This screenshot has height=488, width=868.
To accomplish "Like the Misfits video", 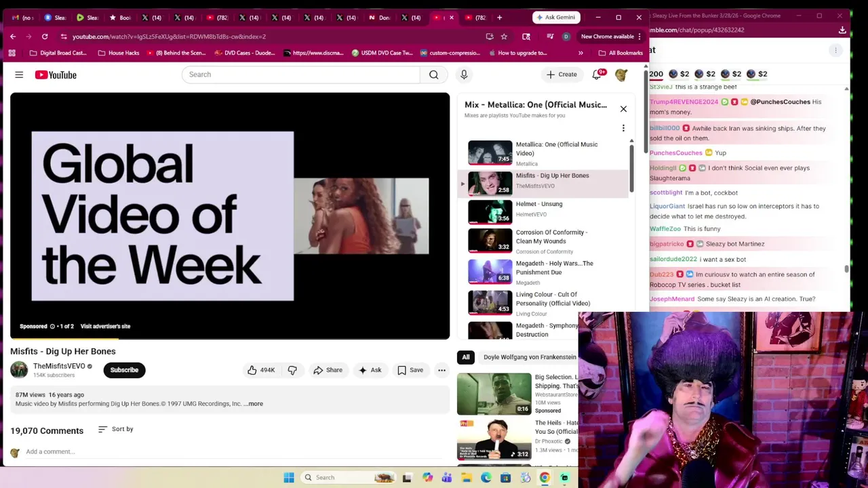I will [x=260, y=370].
